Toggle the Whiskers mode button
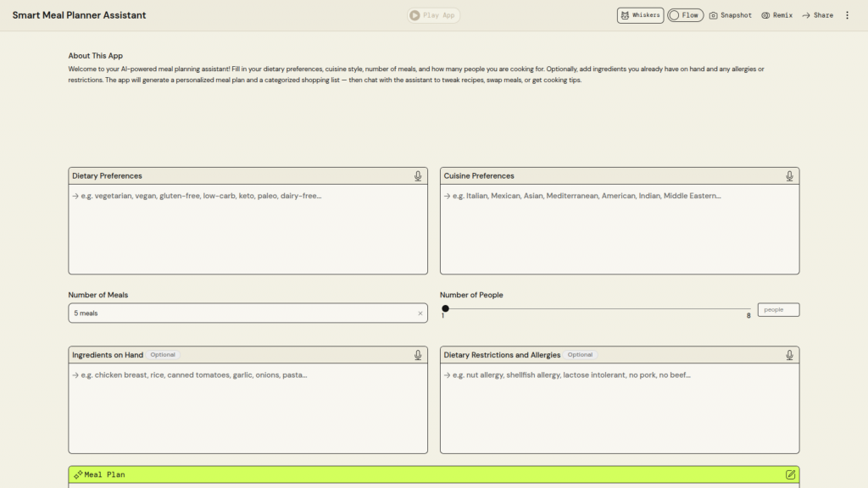Image resolution: width=868 pixels, height=488 pixels. pyautogui.click(x=640, y=15)
